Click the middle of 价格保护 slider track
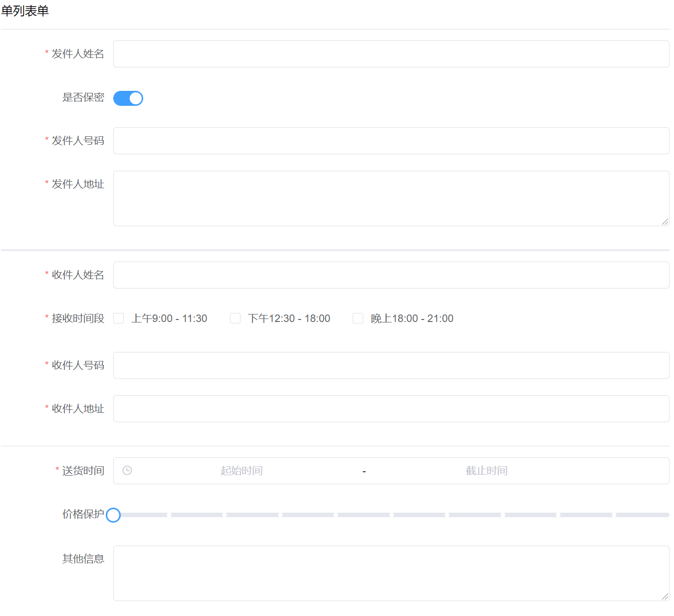The width and height of the screenshot is (674, 616). [x=391, y=515]
